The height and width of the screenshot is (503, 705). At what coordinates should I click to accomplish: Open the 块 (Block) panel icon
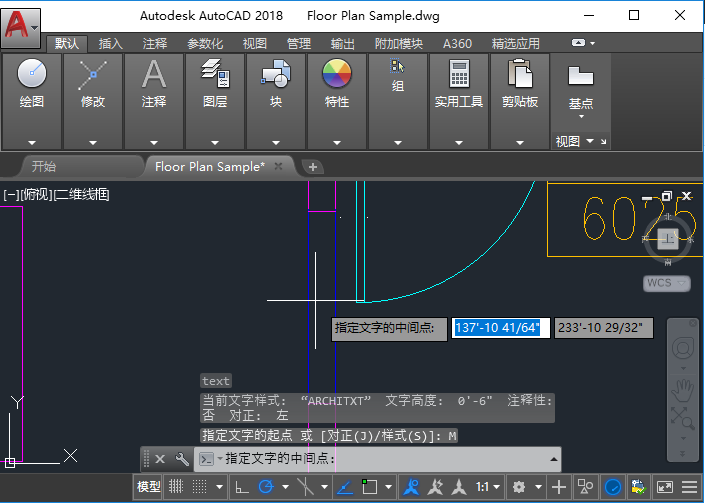click(276, 74)
